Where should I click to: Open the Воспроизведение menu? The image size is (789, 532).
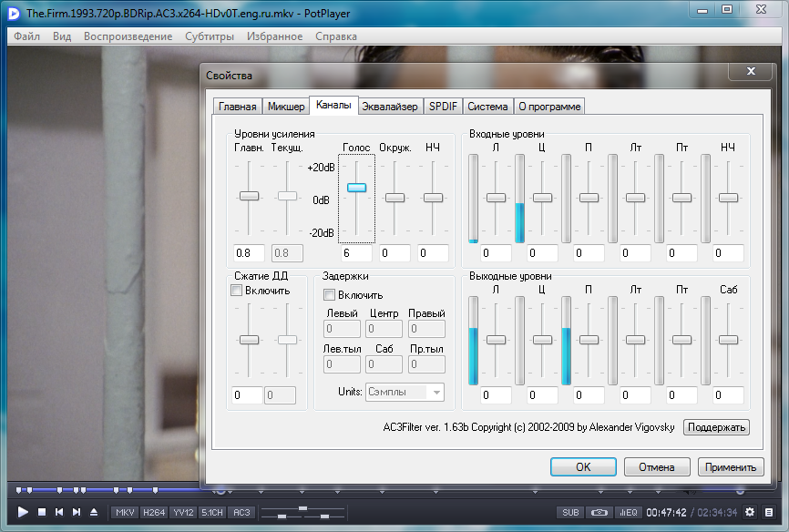pyautogui.click(x=128, y=36)
